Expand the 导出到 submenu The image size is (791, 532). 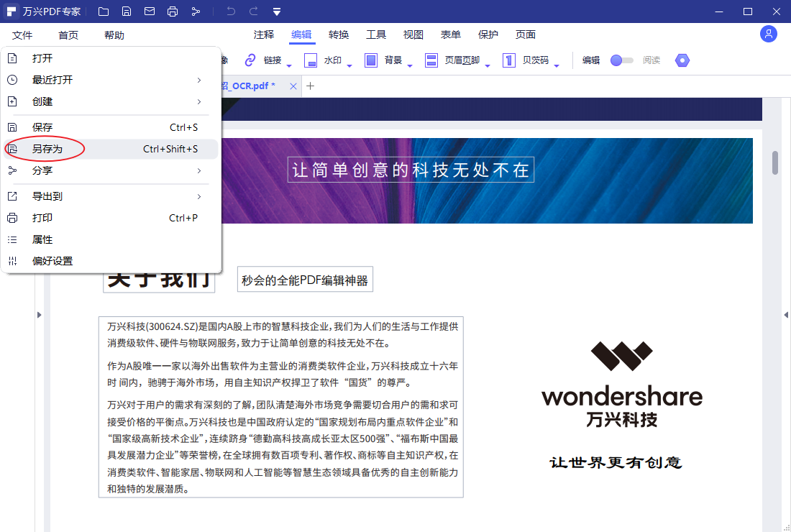47,196
